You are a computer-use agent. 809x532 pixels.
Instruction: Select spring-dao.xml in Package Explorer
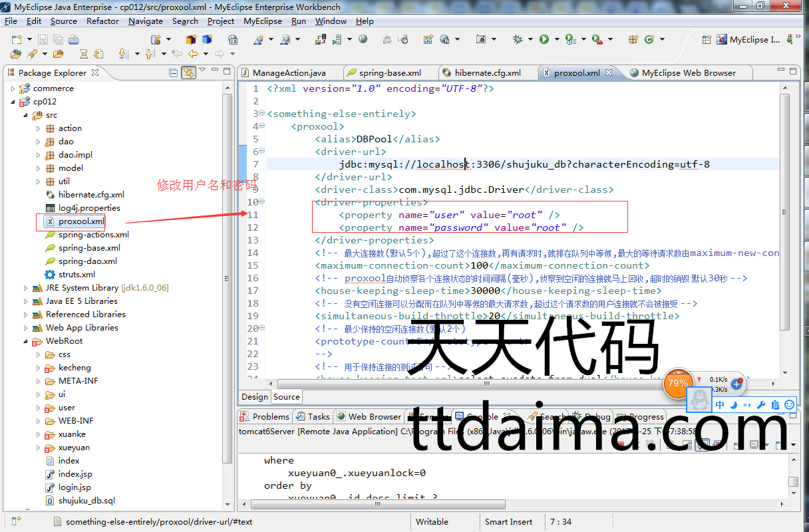87,261
